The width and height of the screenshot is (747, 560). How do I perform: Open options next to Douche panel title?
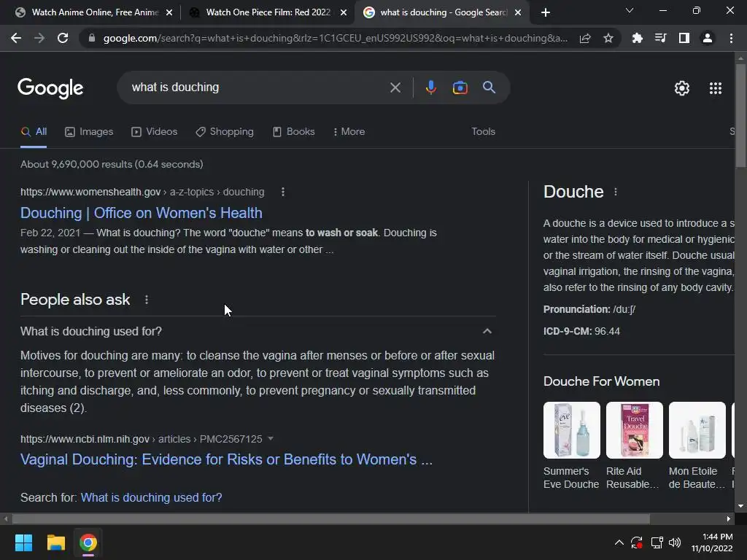616,192
